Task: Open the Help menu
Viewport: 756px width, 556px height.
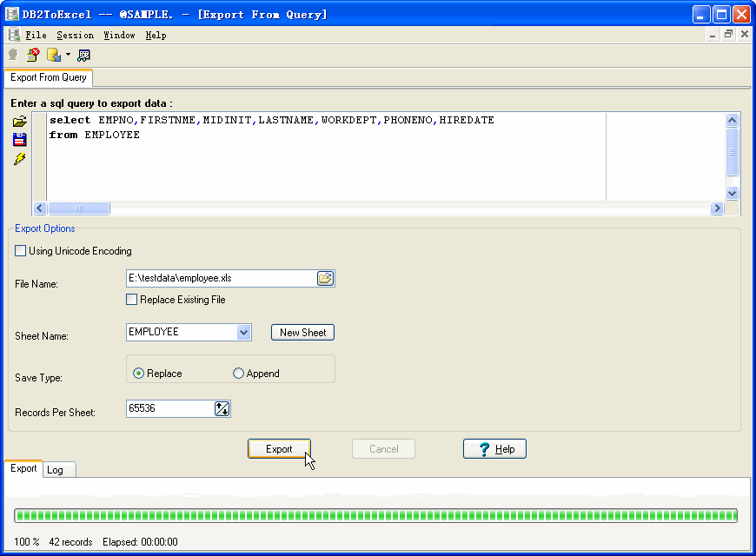Action: point(156,36)
